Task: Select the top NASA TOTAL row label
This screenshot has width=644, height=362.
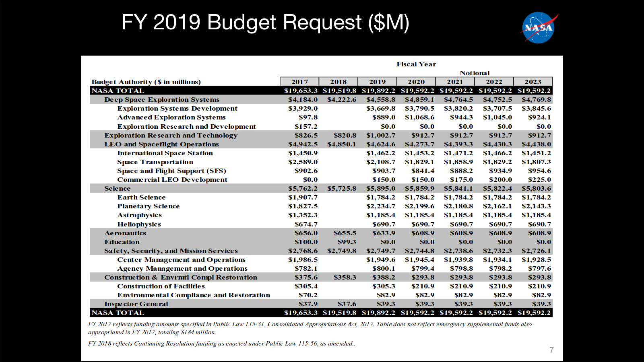Action: click(118, 91)
